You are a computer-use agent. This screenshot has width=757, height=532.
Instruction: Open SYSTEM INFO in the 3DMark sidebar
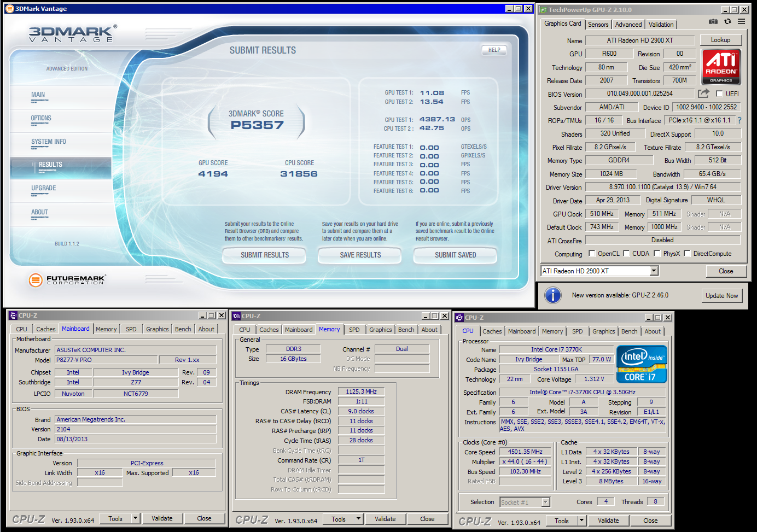pyautogui.click(x=49, y=142)
